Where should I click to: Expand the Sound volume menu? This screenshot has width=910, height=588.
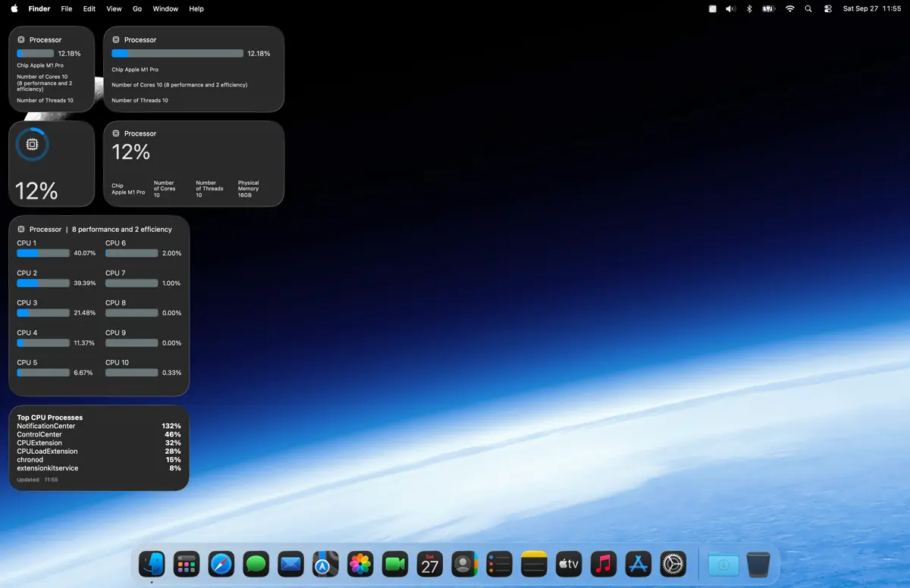coord(730,9)
